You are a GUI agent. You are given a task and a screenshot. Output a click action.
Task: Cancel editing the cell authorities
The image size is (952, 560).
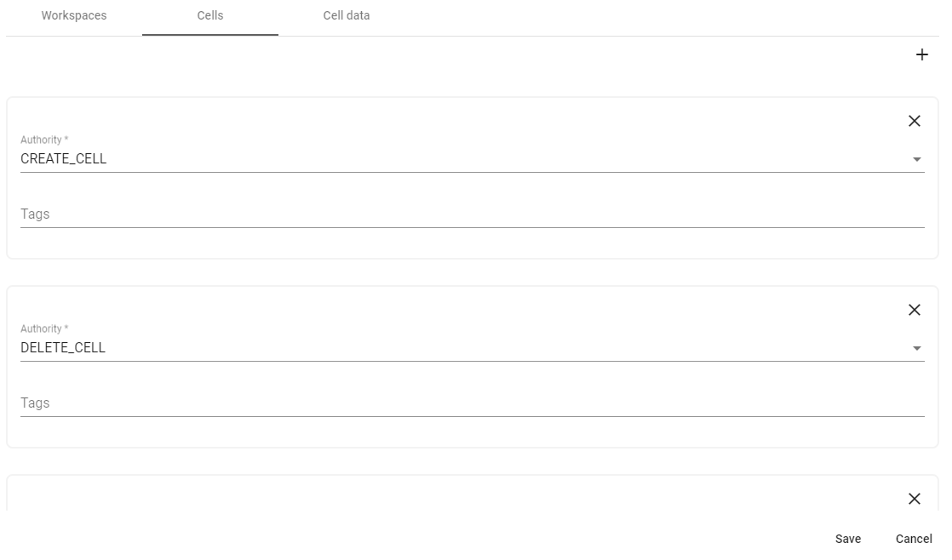[x=914, y=539]
